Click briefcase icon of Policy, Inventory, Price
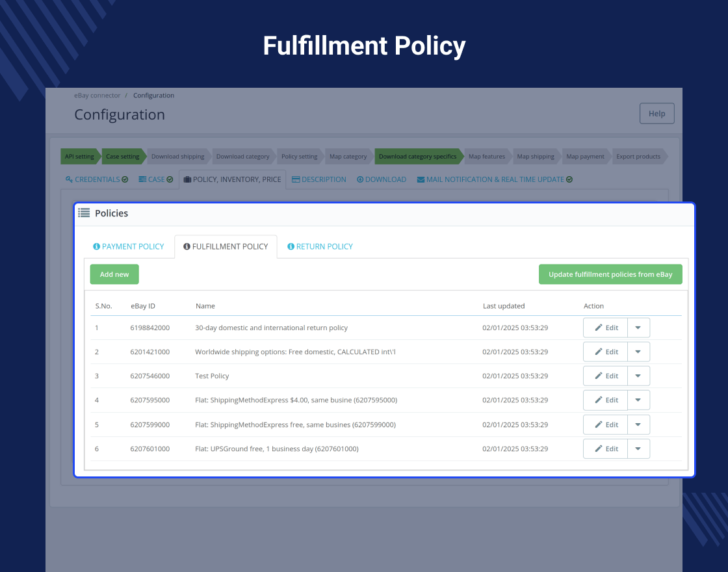 pos(187,179)
